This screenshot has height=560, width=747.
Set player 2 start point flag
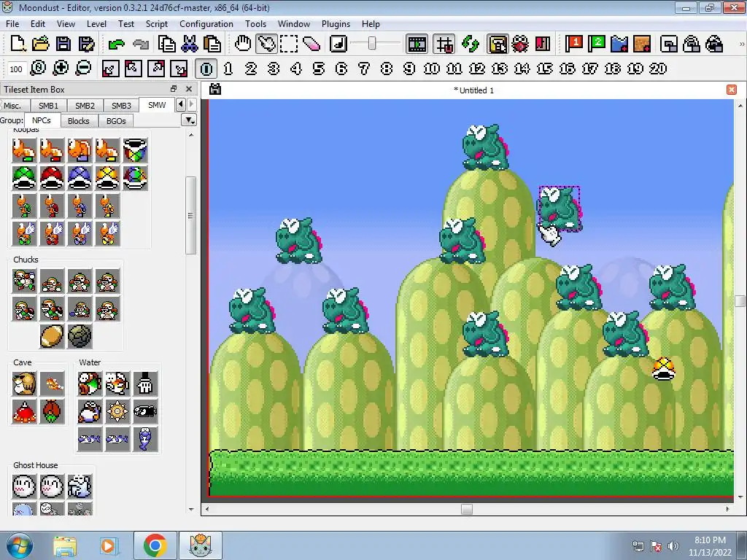tap(597, 44)
